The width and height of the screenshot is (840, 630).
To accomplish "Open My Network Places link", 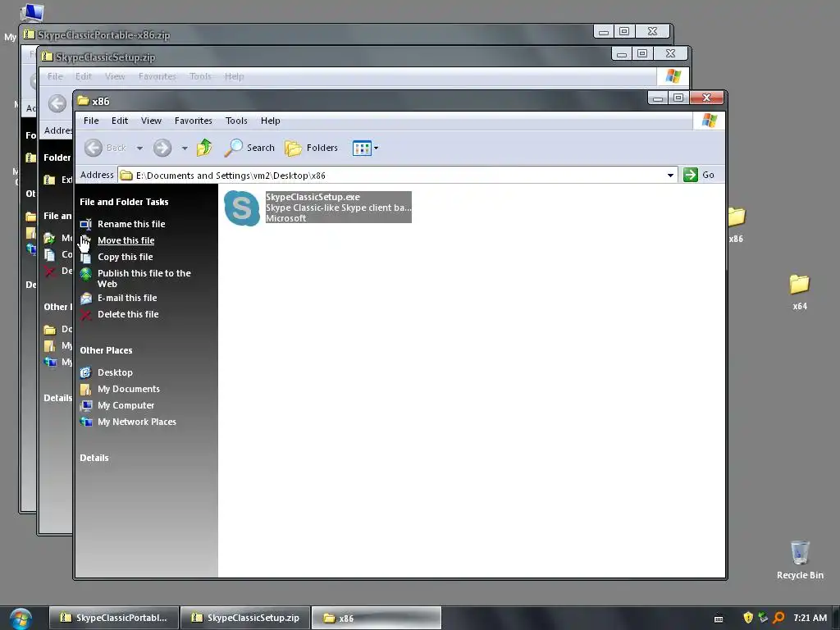I will pos(137,422).
